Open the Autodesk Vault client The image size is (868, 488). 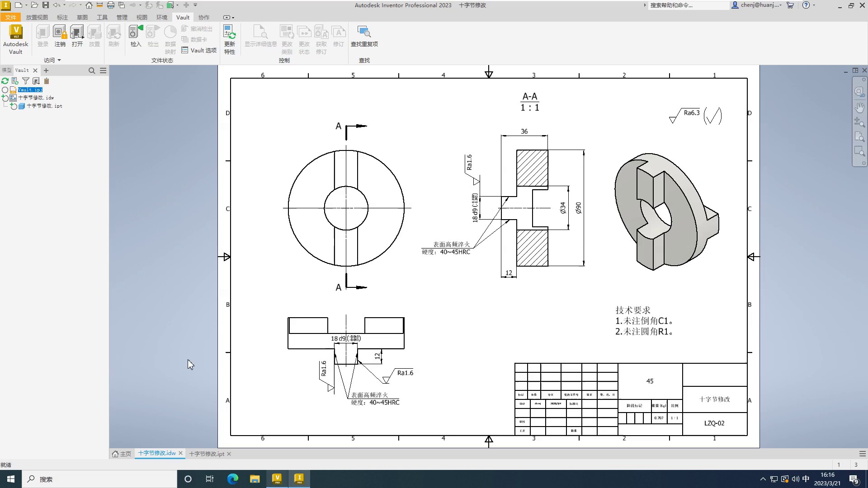pyautogui.click(x=15, y=39)
